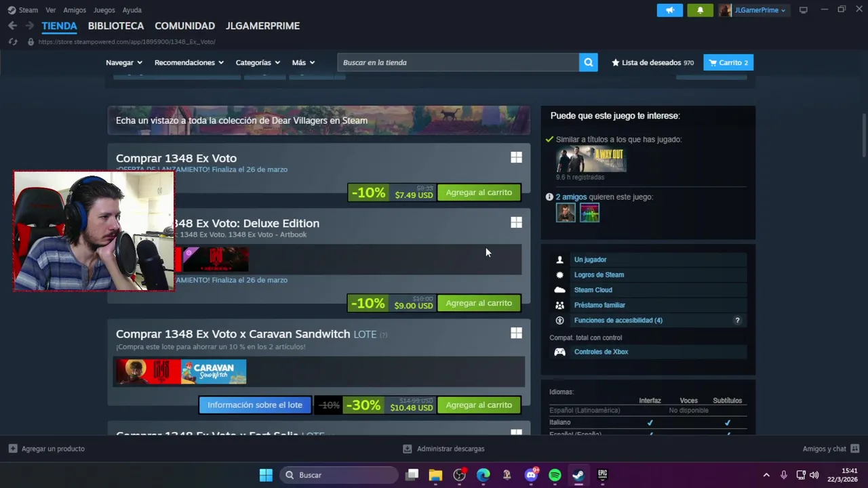
Task: Click the 2 amigos link
Action: 571,197
